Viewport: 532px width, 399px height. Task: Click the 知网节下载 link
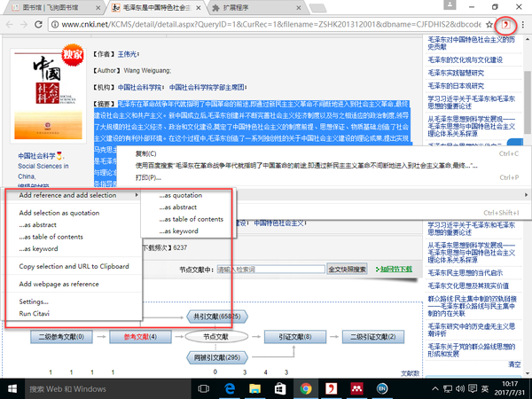[x=395, y=270]
